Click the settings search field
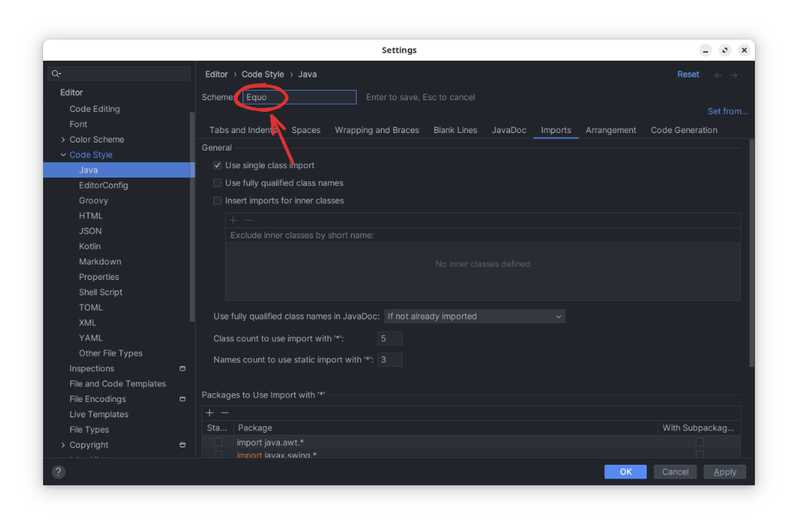Image resolution: width=798 pixels, height=532 pixels. pyautogui.click(x=120, y=74)
